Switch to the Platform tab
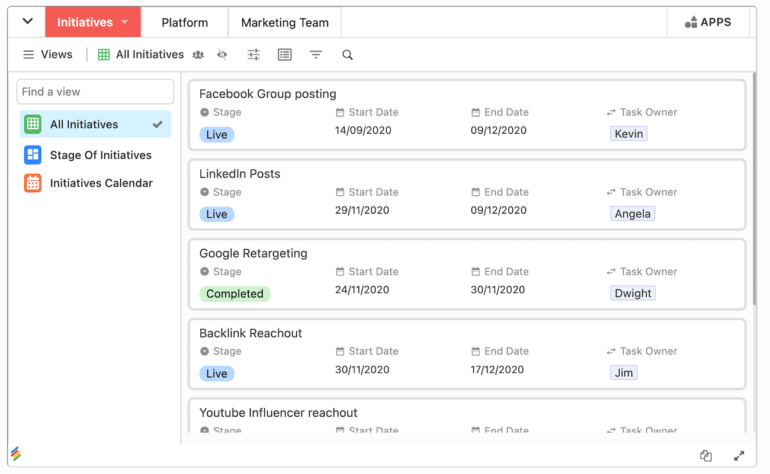 point(185,23)
